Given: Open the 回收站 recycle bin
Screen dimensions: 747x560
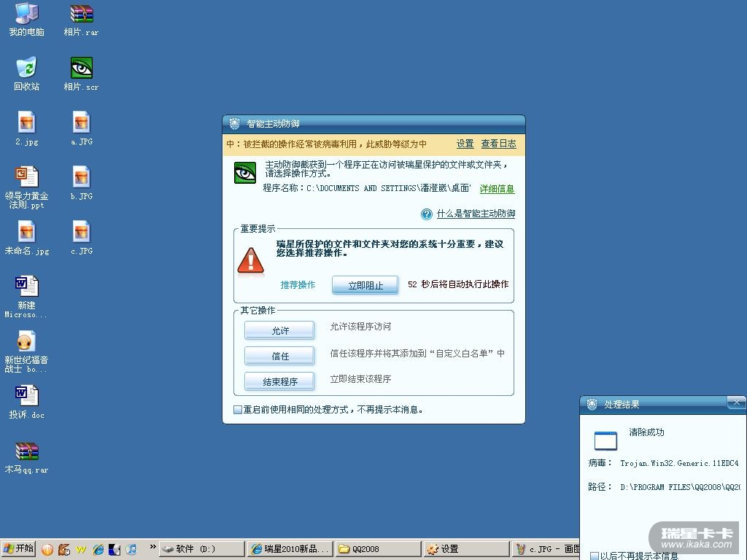Looking at the screenshot, I should (x=27, y=74).
